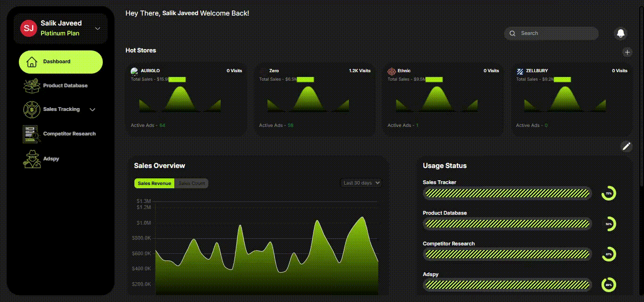Click the notification bell icon
The width and height of the screenshot is (644, 302).
(621, 33)
